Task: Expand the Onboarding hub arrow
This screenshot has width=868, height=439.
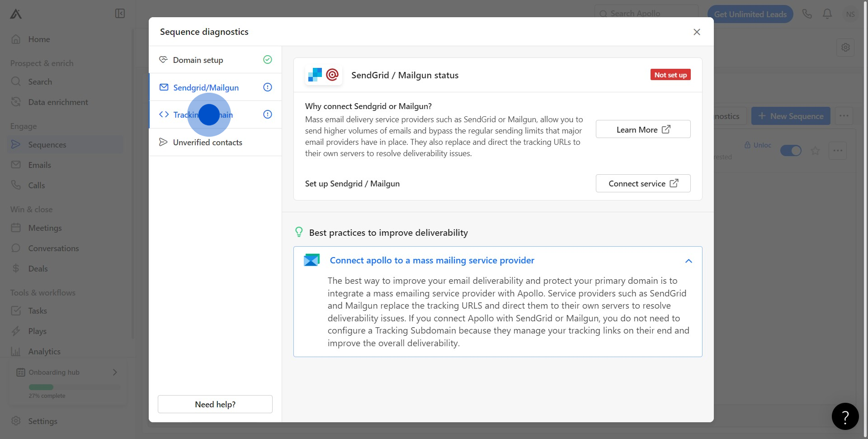Action: pyautogui.click(x=115, y=372)
